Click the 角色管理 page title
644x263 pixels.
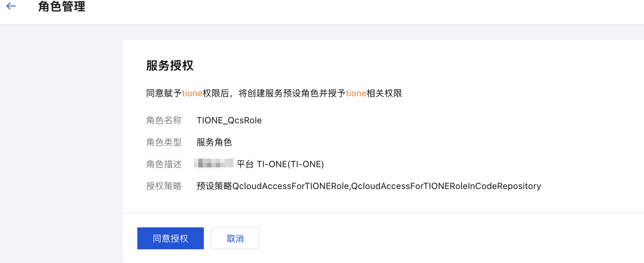pyautogui.click(x=61, y=6)
